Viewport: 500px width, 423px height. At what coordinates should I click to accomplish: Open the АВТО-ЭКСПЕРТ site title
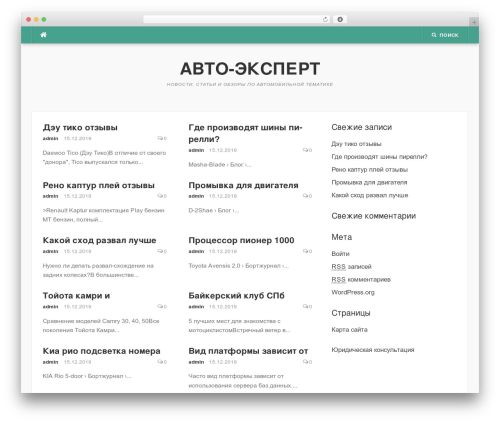point(250,69)
